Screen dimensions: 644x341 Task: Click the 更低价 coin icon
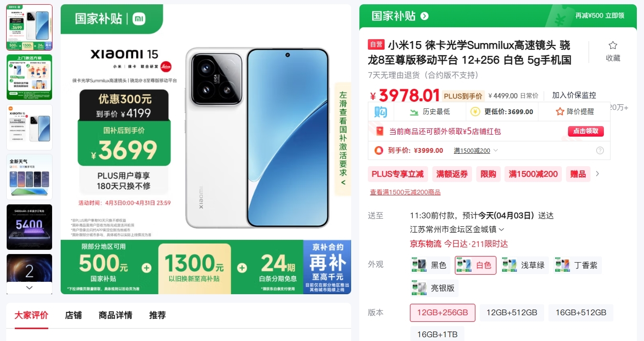(x=475, y=112)
